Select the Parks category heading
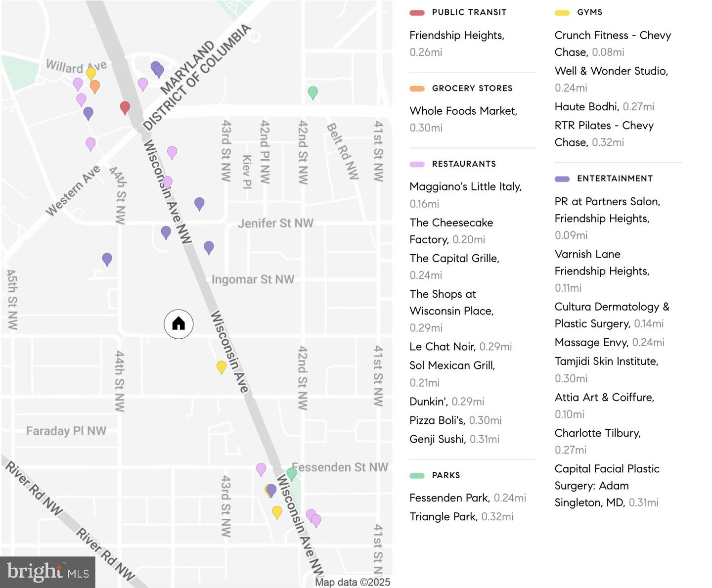The image size is (712, 588). click(x=446, y=475)
